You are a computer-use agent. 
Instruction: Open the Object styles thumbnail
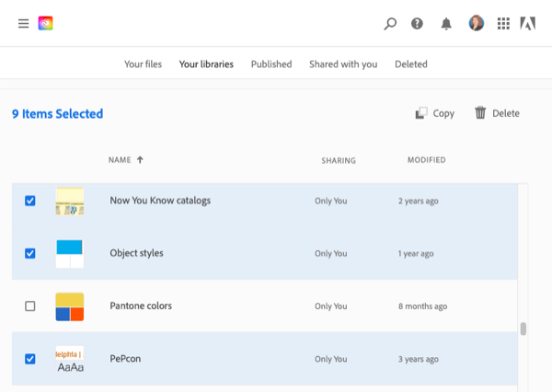(70, 254)
